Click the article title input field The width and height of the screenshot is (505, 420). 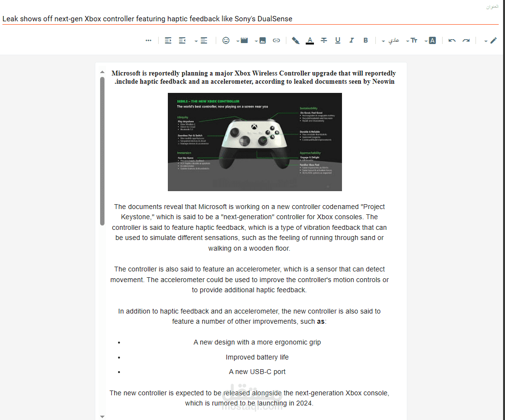click(x=193, y=18)
